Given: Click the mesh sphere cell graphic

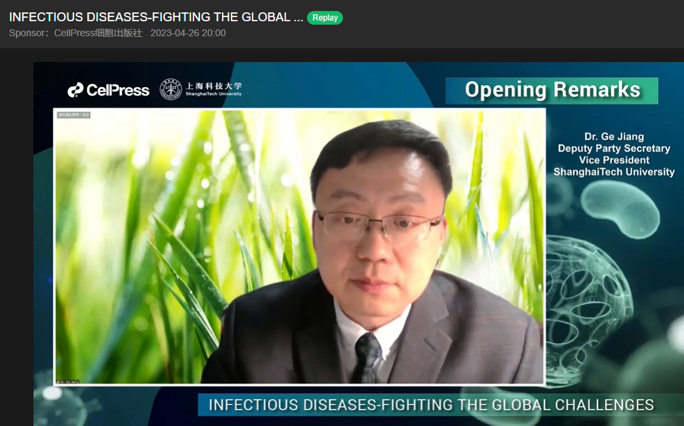Looking at the screenshot, I should 587,305.
